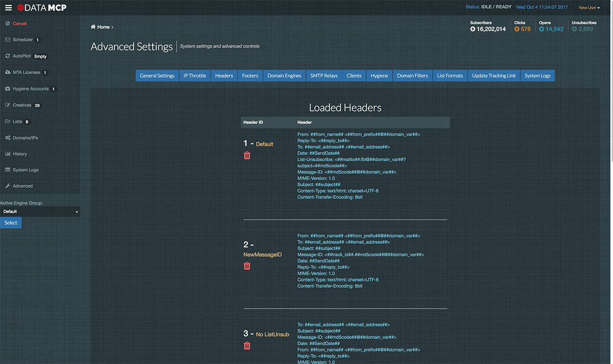Click the Header ID column heading
613x364 pixels.
253,123
